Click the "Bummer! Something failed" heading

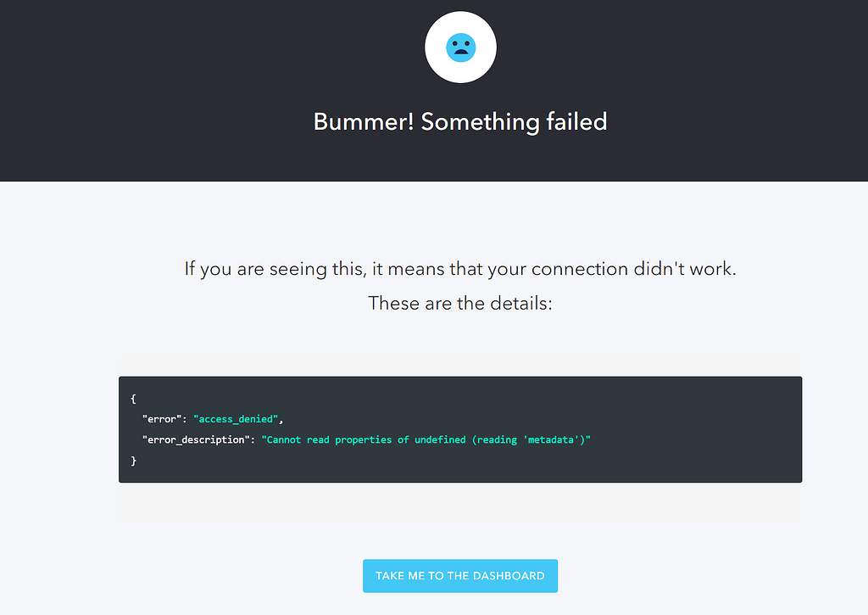coord(460,121)
